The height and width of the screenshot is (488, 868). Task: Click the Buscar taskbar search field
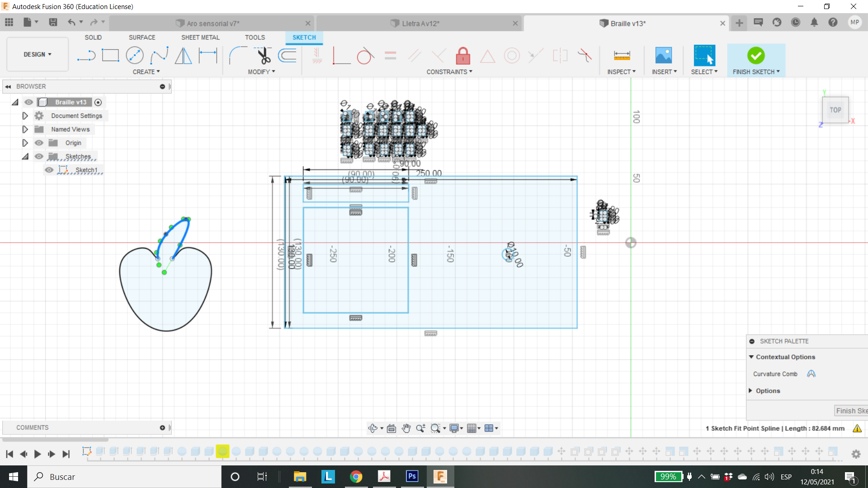click(x=125, y=477)
